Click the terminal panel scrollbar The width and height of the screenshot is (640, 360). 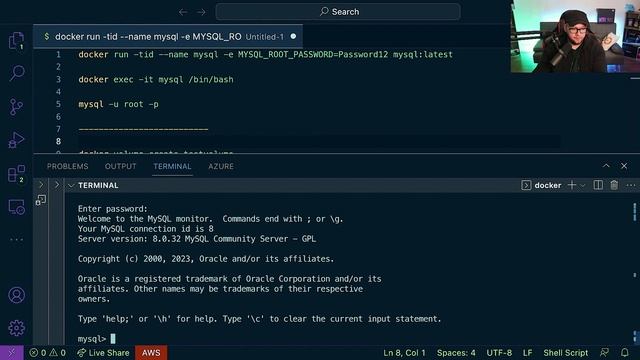pyautogui.click(x=635, y=269)
